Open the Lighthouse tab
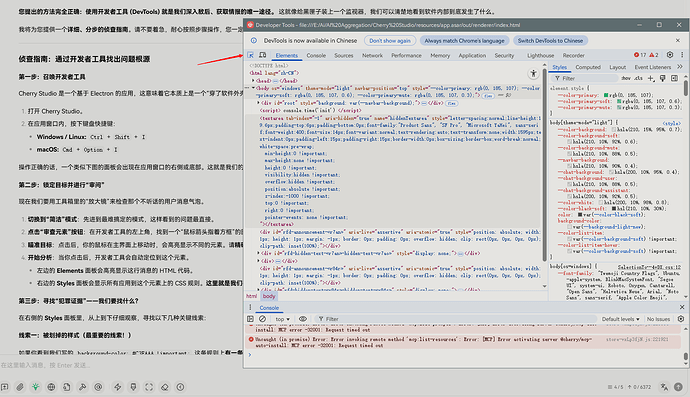The height and width of the screenshot is (397, 690). pyautogui.click(x=541, y=55)
